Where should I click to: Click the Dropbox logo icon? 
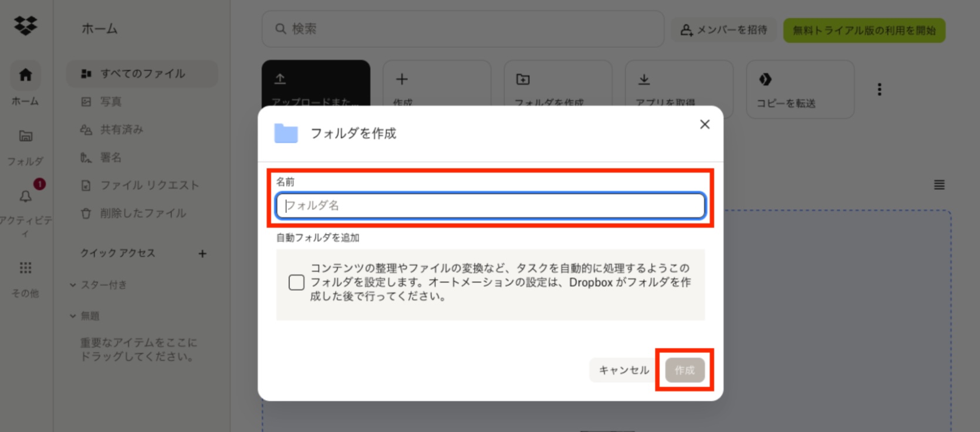[25, 26]
